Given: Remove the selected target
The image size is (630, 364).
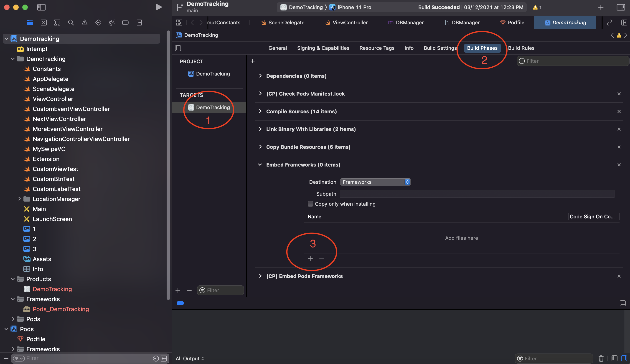Looking at the screenshot, I should coord(189,290).
